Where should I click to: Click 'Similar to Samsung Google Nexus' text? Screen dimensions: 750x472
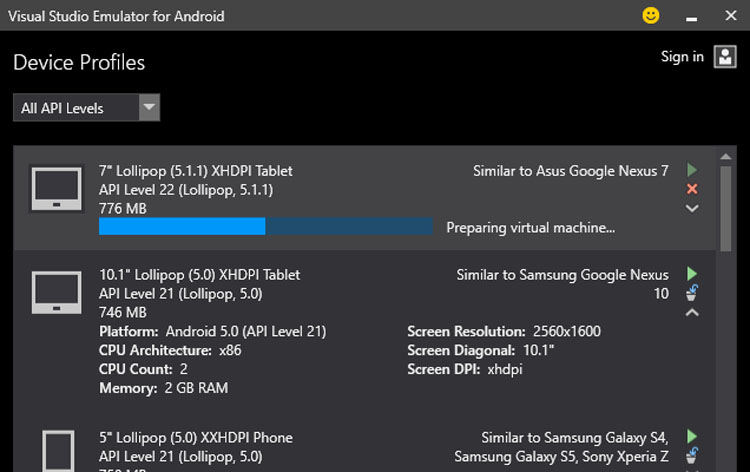coord(562,274)
